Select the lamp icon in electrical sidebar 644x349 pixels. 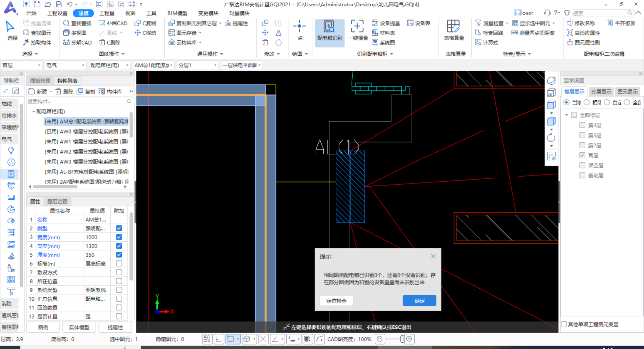coord(11,150)
